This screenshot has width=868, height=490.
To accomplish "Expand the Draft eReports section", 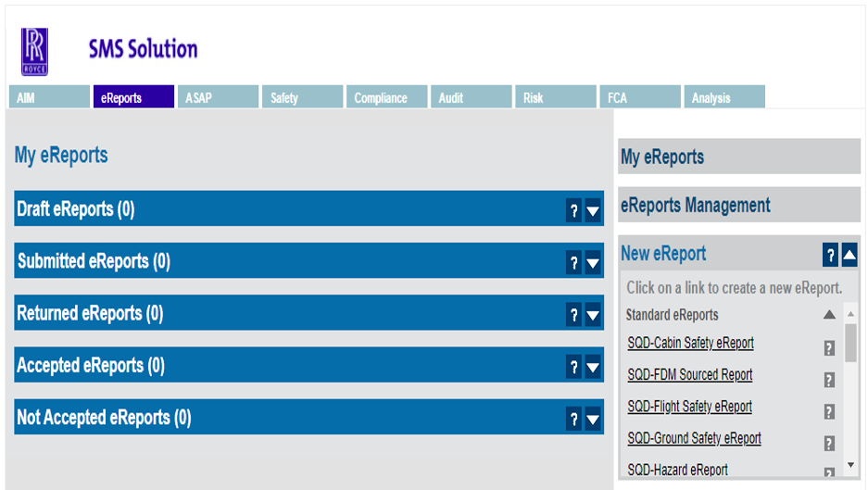I will tap(594, 211).
